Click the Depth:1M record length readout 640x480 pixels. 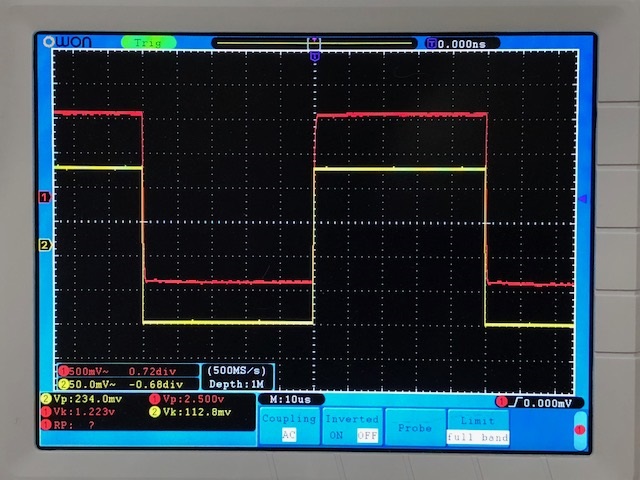point(236,384)
